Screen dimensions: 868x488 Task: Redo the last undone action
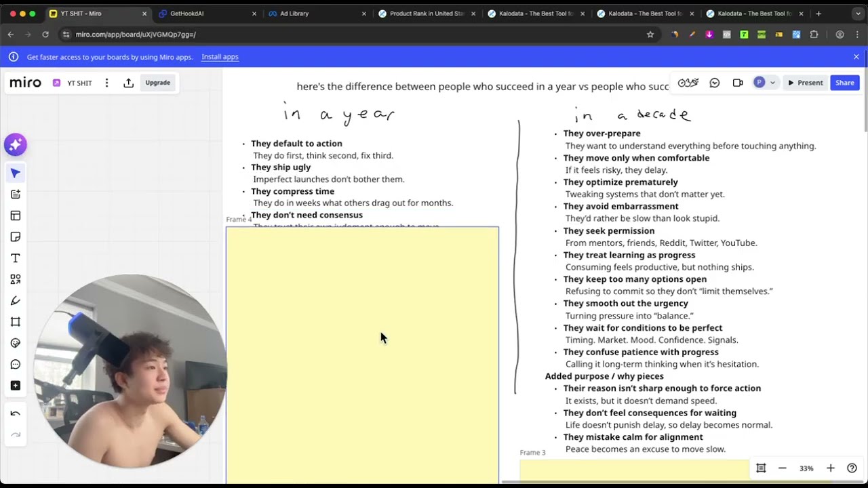[15, 434]
